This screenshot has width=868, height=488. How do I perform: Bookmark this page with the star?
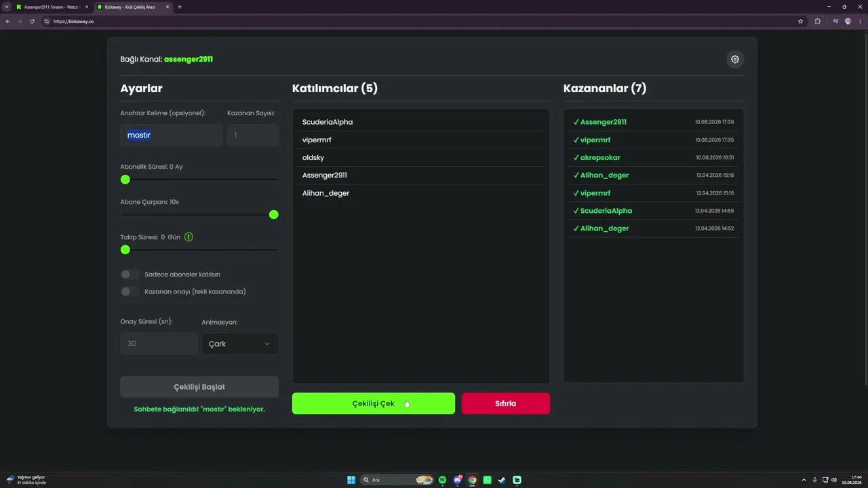click(x=800, y=21)
